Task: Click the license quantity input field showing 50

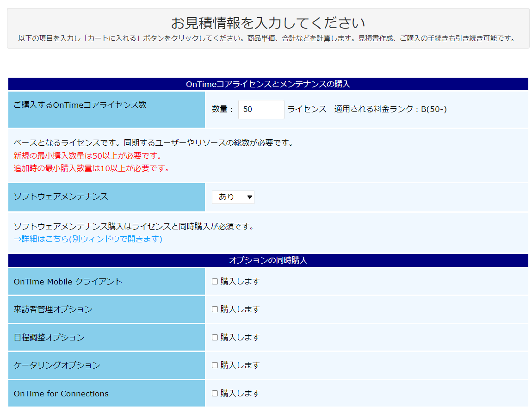Action: 261,110
